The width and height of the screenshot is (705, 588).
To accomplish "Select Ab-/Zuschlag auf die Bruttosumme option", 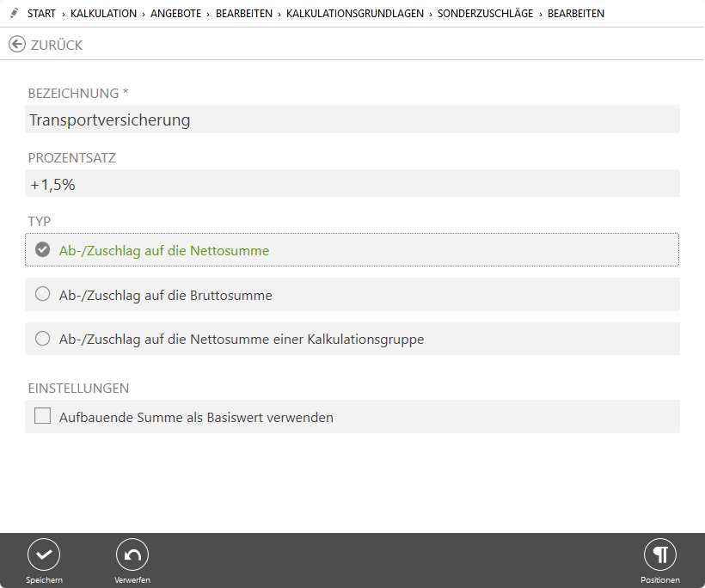I will click(x=42, y=295).
